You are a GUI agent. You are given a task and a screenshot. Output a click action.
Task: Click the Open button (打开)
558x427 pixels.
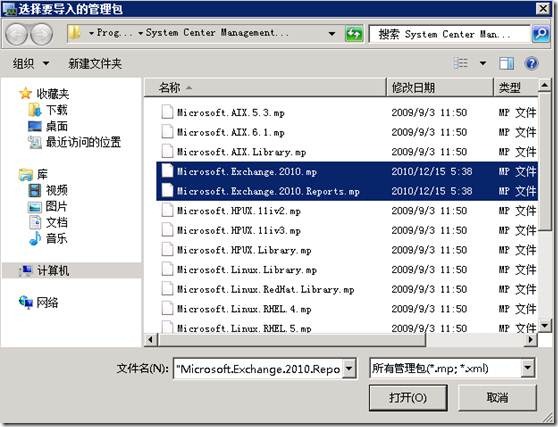point(408,397)
